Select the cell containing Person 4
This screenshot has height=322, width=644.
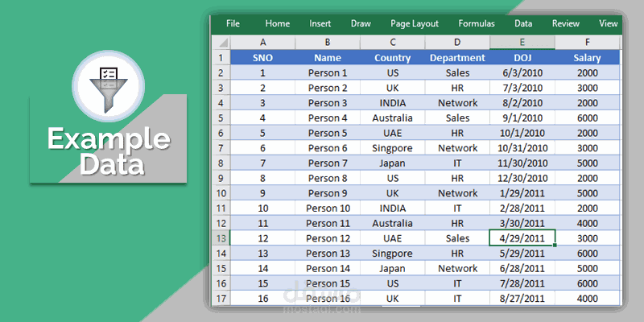[x=328, y=118]
